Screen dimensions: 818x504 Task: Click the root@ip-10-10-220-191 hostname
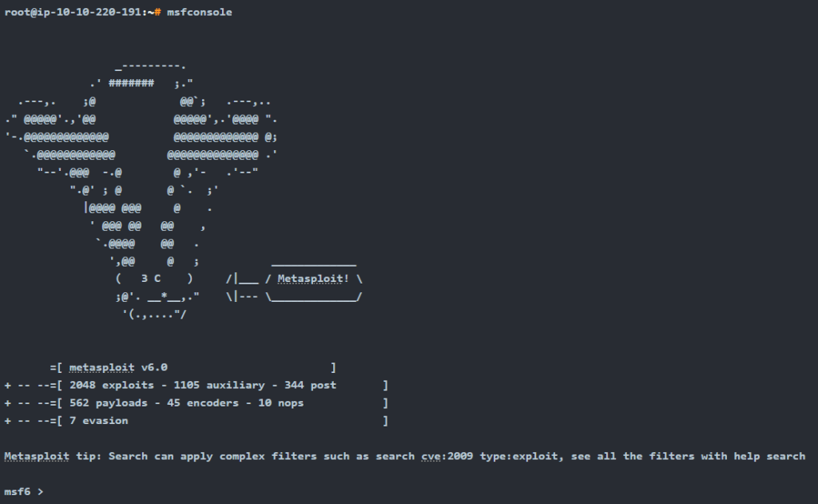pyautogui.click(x=76, y=12)
